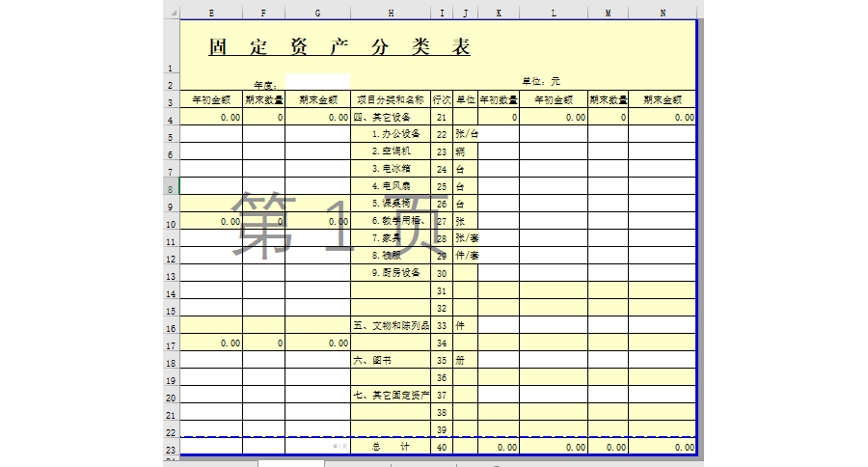Image resolution: width=868 pixels, height=467 pixels.
Task: Click the 5.课桌椅 cell
Action: click(x=391, y=204)
